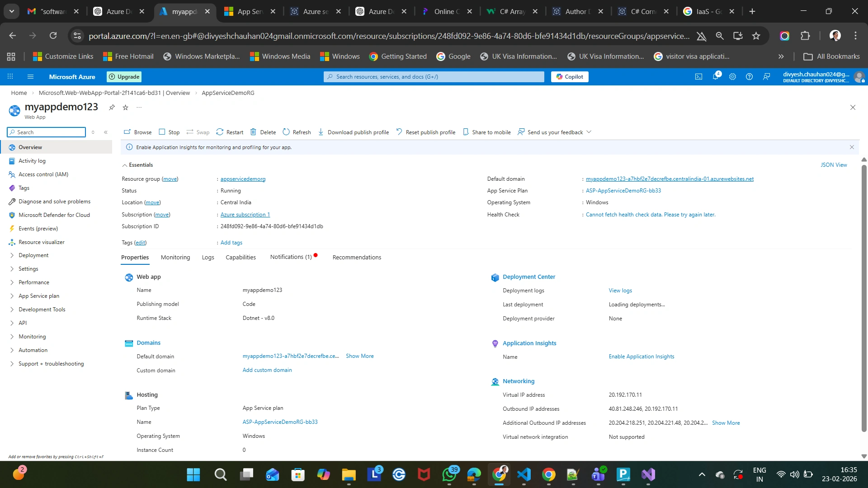Screen dimensions: 868x488
Task: Pin myappdemo123 to dashboard
Action: tap(112, 108)
